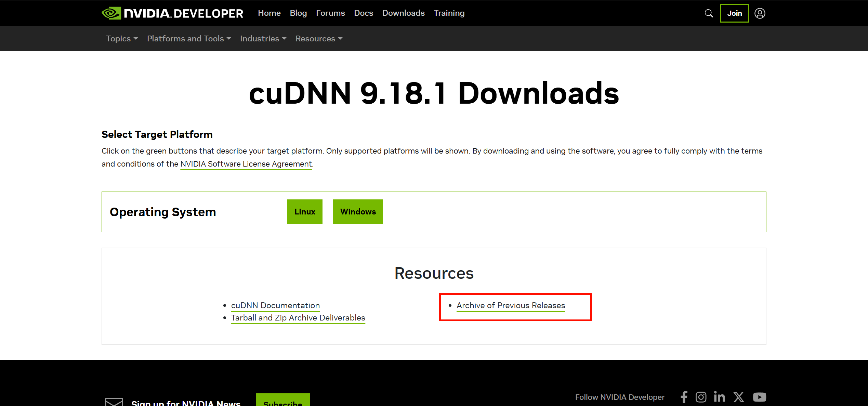868x406 pixels.
Task: Click the newsletter envelope icon
Action: tap(114, 402)
